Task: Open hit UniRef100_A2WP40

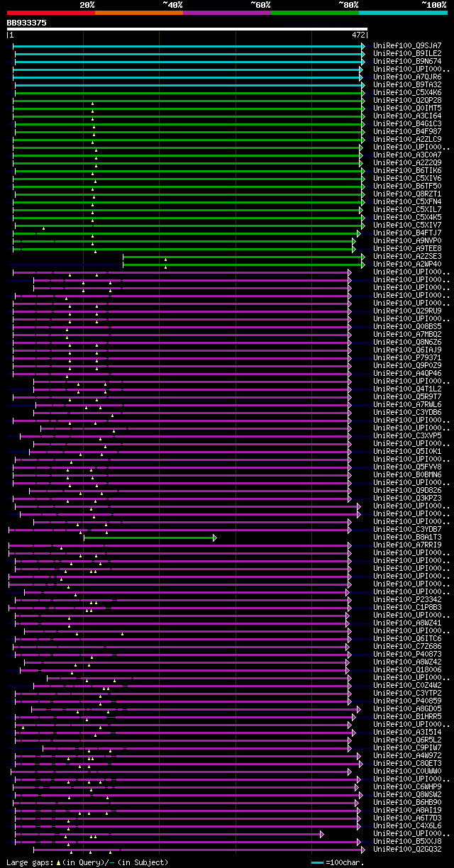Action: click(407, 265)
